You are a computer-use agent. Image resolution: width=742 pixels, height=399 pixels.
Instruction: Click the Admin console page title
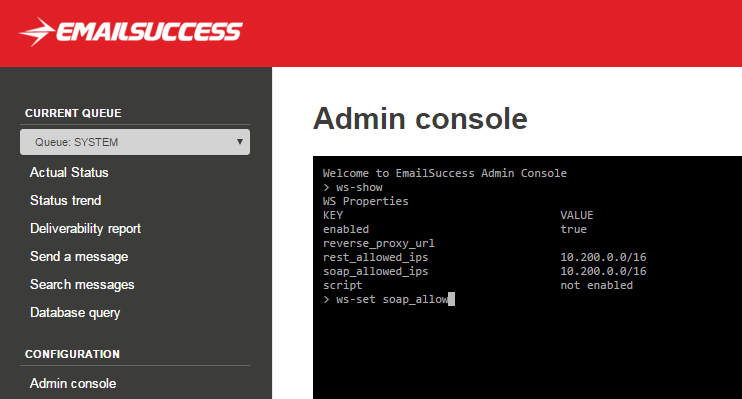coord(420,118)
